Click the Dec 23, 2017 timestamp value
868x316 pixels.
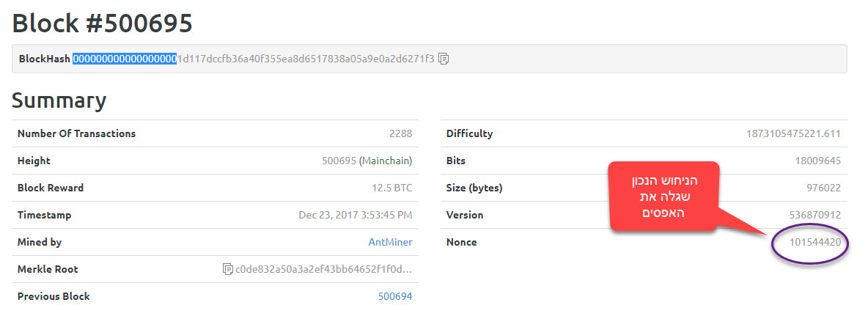(355, 215)
